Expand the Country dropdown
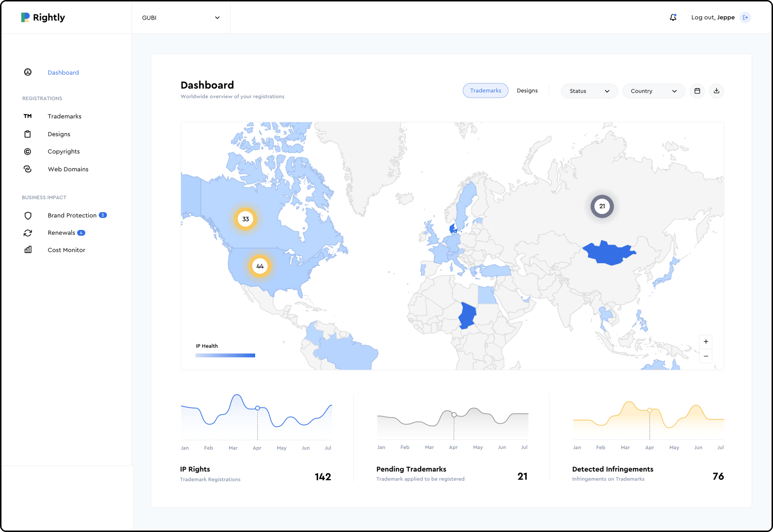This screenshot has width=773, height=532. coord(654,91)
